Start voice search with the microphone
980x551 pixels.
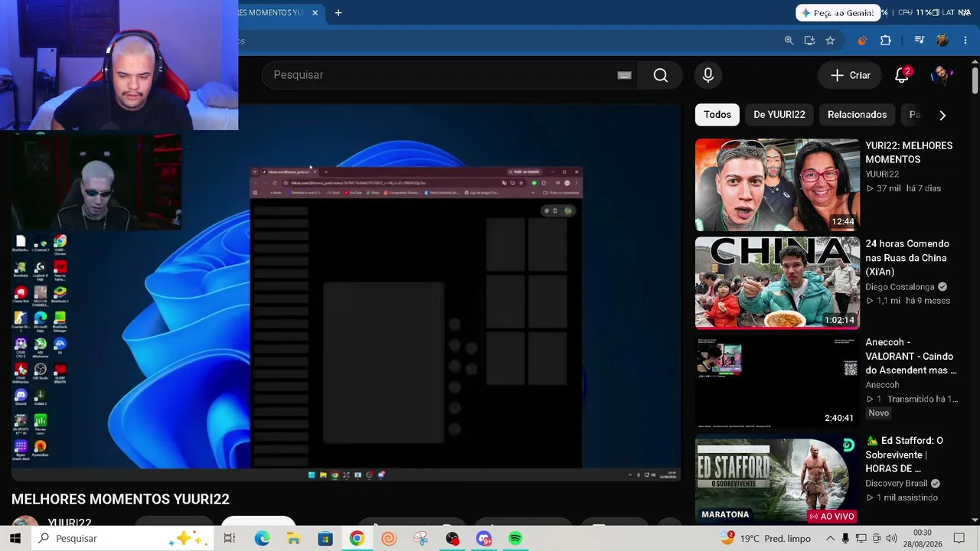708,75
